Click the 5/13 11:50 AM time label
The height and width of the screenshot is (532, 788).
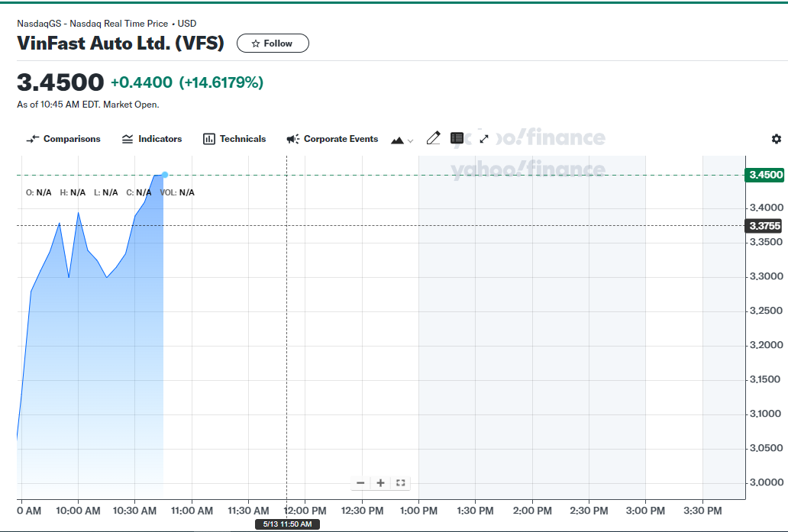click(287, 524)
